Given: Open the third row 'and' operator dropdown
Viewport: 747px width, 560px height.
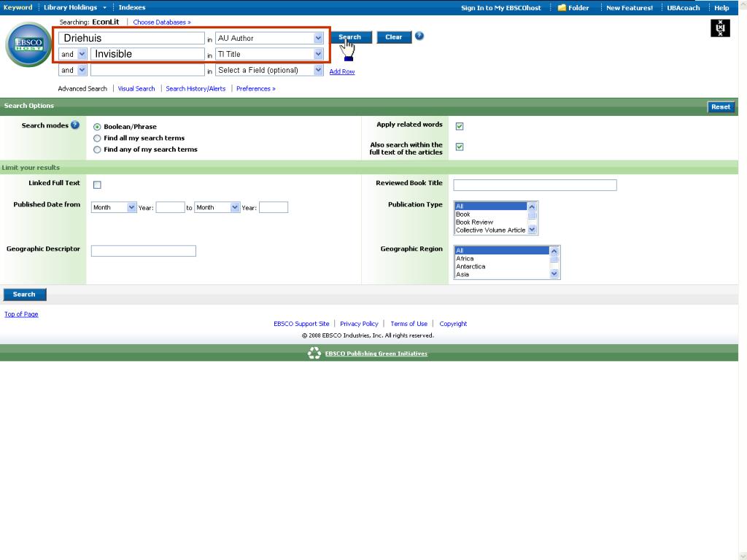Looking at the screenshot, I should [x=73, y=70].
